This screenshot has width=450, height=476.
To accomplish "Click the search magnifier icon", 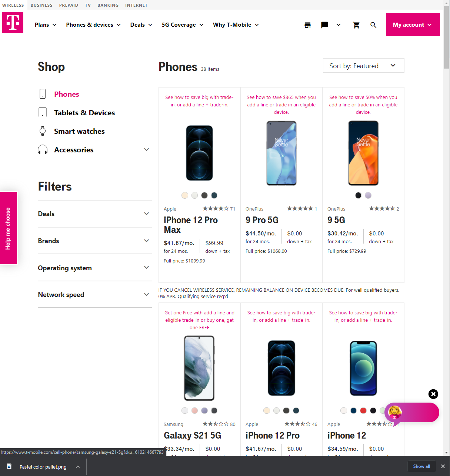I will click(373, 25).
